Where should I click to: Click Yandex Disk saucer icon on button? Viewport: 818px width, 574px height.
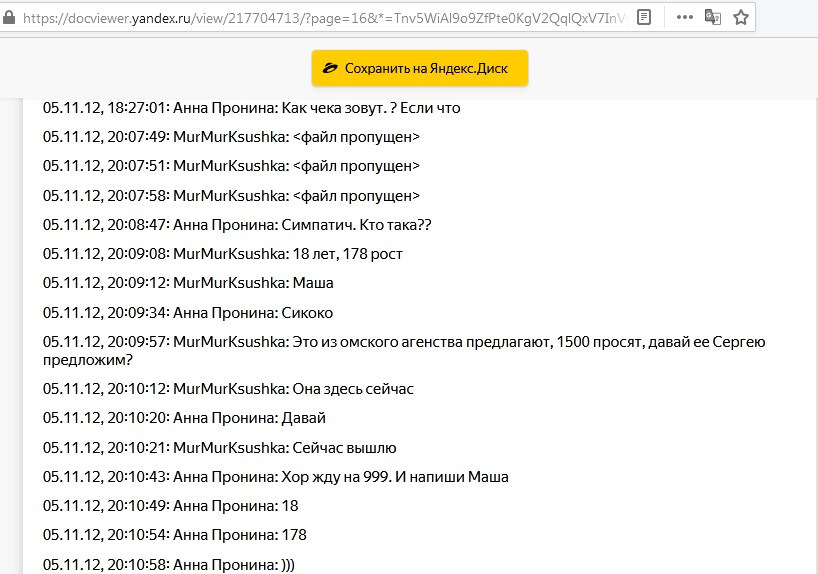330,68
